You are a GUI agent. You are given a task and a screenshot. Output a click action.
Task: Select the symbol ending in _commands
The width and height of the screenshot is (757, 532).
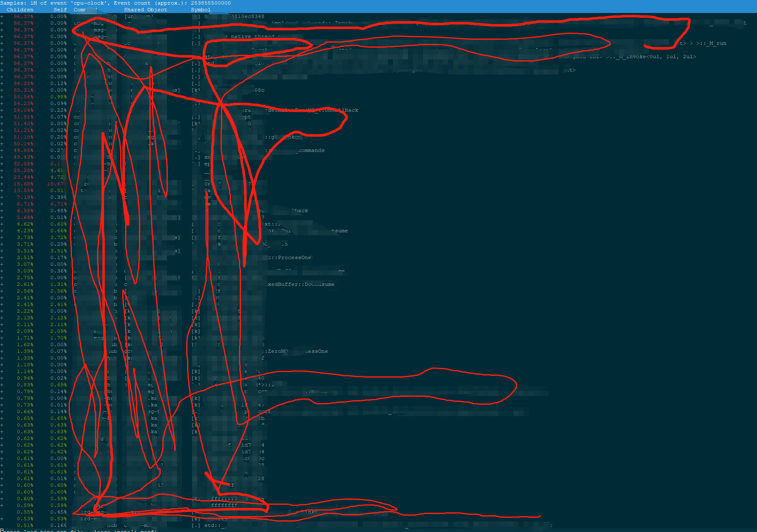[x=310, y=151]
